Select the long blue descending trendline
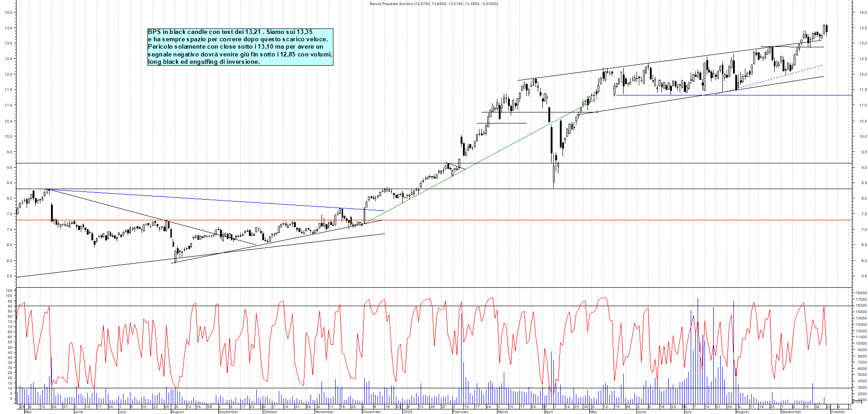This screenshot has width=868, height=414. point(216,200)
